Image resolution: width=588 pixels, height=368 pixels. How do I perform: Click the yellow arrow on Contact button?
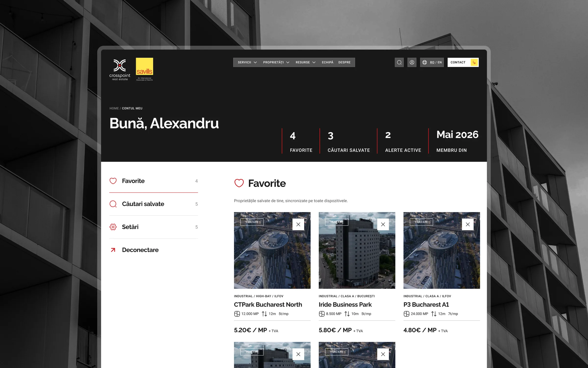click(x=474, y=62)
